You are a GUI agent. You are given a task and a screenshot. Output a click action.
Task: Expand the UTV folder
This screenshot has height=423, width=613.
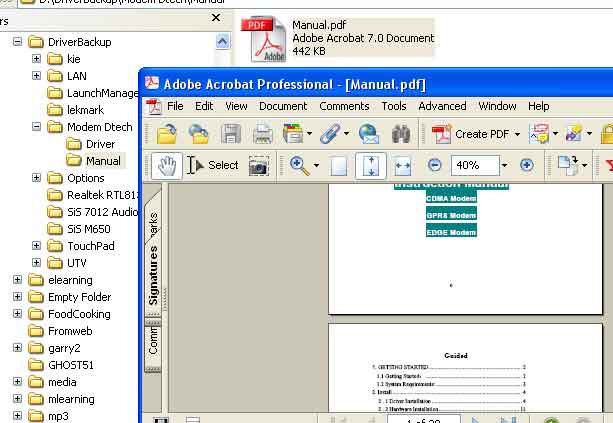coord(36,263)
